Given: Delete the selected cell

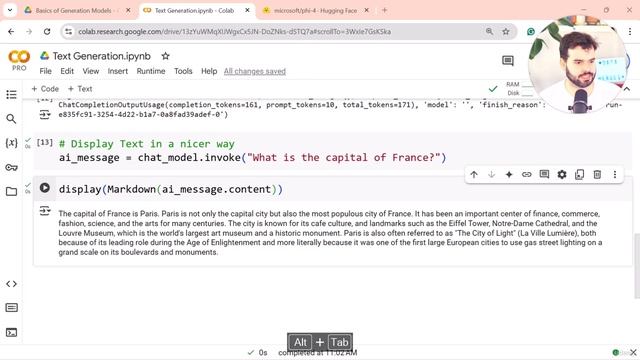Looking at the screenshot, I should click(x=597, y=175).
